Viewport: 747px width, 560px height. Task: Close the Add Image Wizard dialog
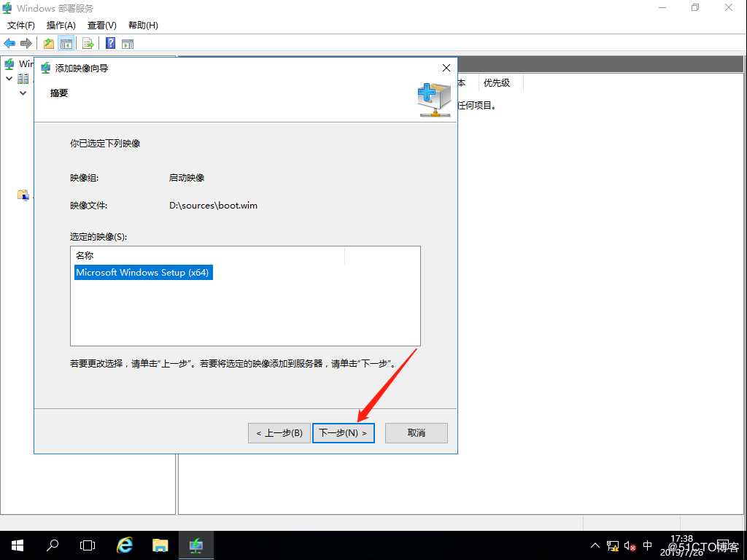pos(446,68)
